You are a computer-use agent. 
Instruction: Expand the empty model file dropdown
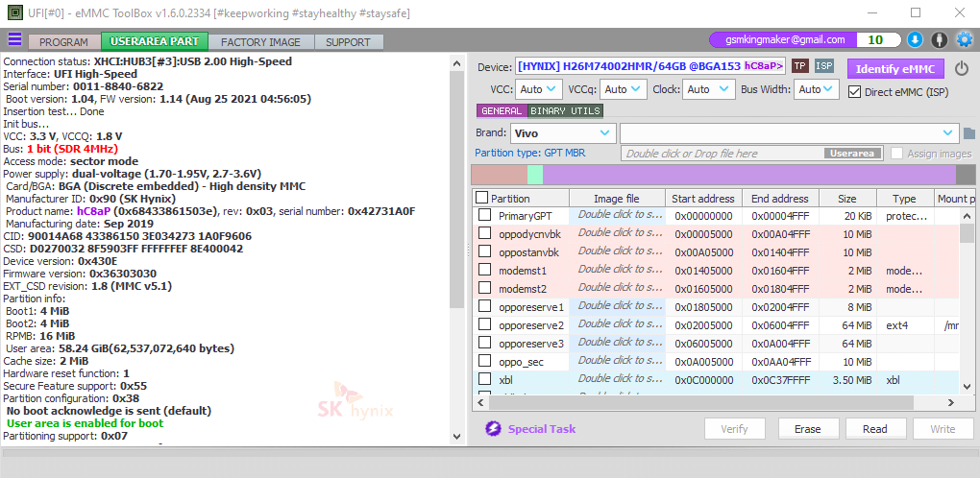click(790, 132)
